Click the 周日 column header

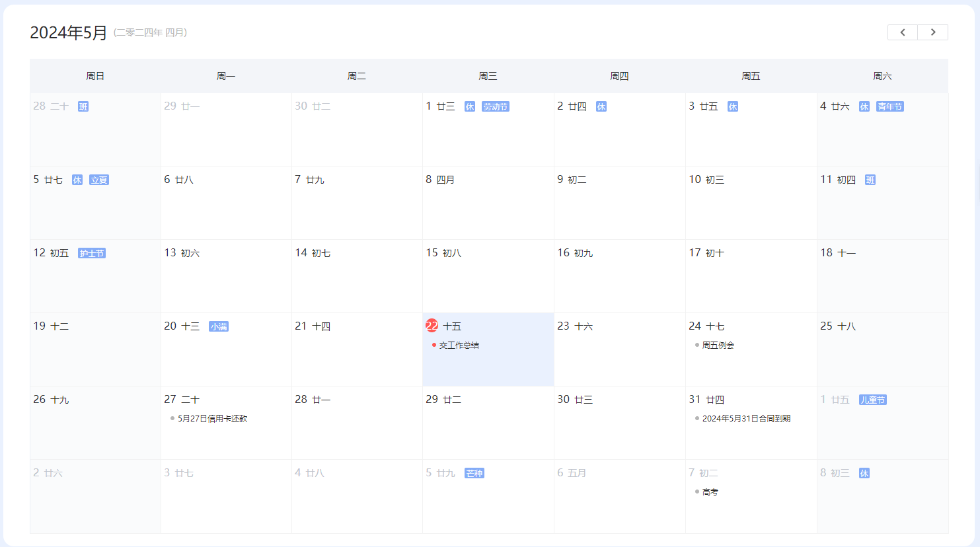[95, 76]
